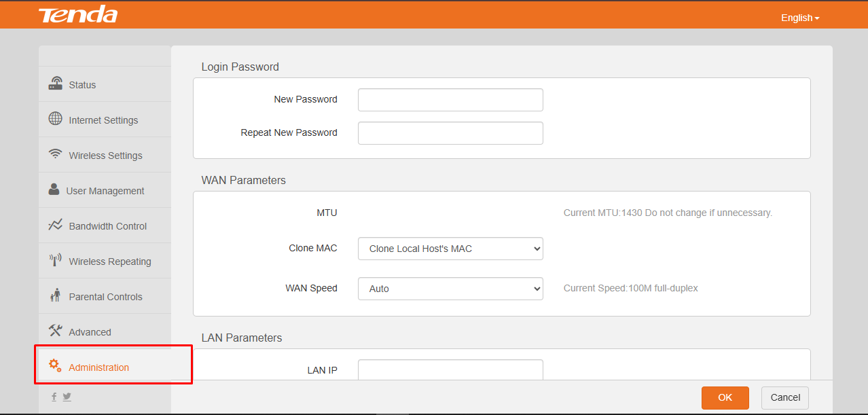The width and height of the screenshot is (868, 415).
Task: Expand the WAN Speed dropdown
Action: [450, 289]
